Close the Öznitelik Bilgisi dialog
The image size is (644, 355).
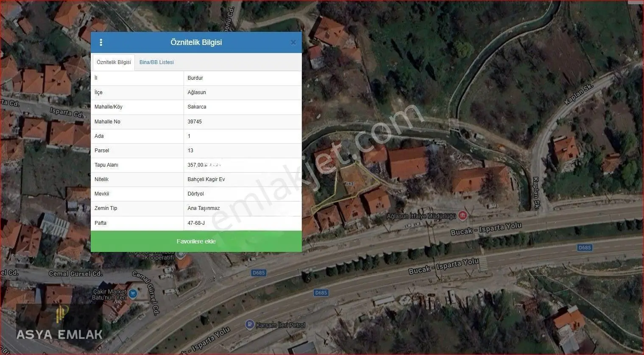coord(293,42)
